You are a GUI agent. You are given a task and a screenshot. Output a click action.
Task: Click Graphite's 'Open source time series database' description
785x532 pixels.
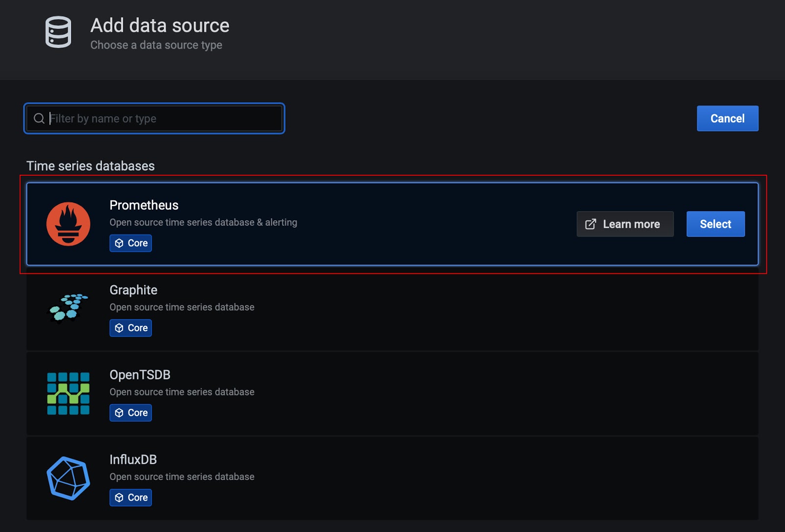coord(182,307)
